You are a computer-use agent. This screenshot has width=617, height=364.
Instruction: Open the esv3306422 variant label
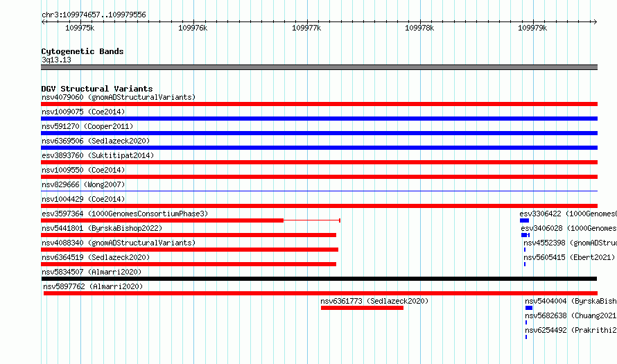click(568, 214)
